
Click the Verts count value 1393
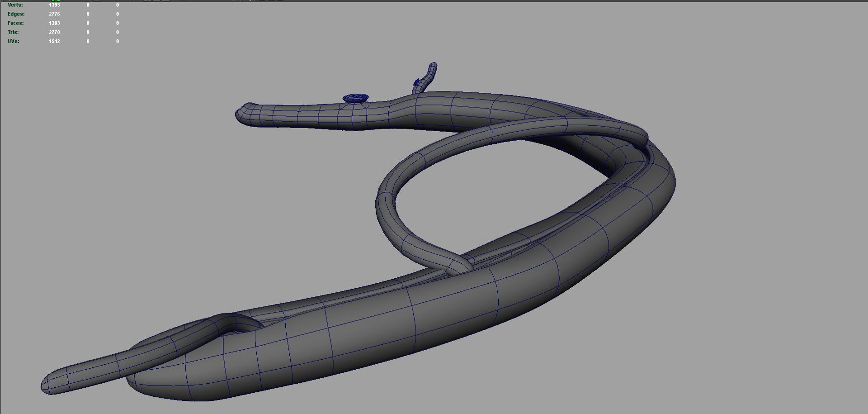tap(54, 5)
